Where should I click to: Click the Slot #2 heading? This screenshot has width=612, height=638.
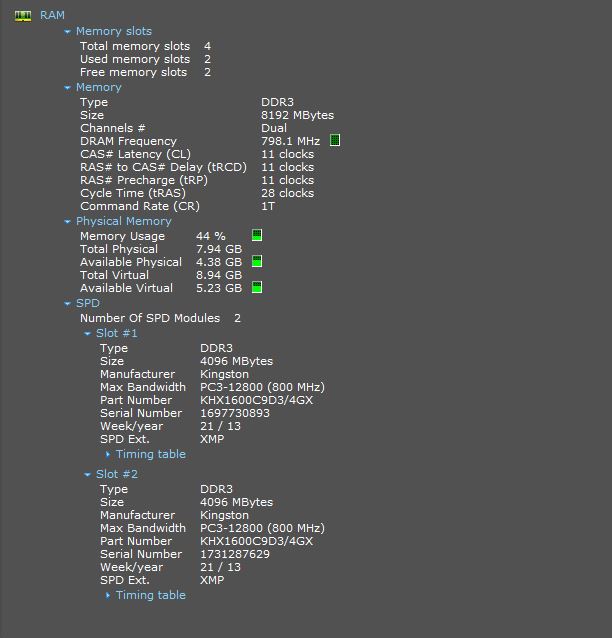pos(117,474)
